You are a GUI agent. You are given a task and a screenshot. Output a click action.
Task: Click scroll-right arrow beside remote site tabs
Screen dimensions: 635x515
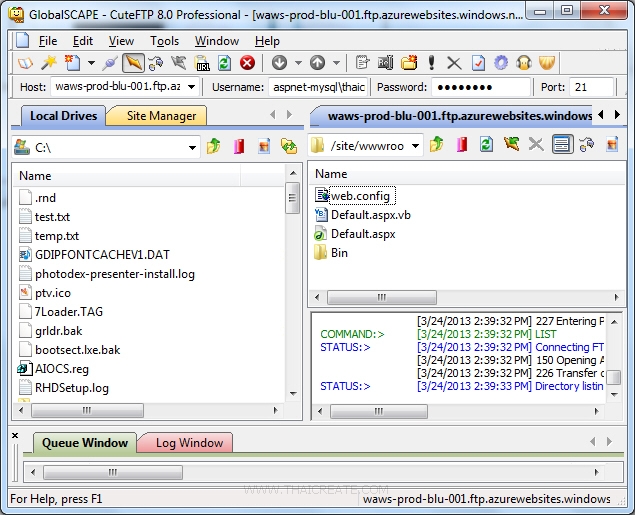[x=617, y=115]
